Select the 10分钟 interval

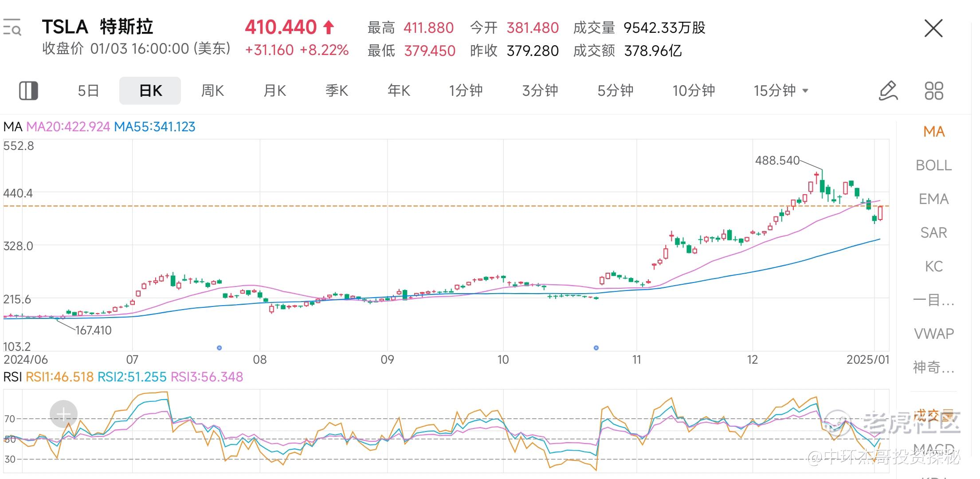pos(694,90)
